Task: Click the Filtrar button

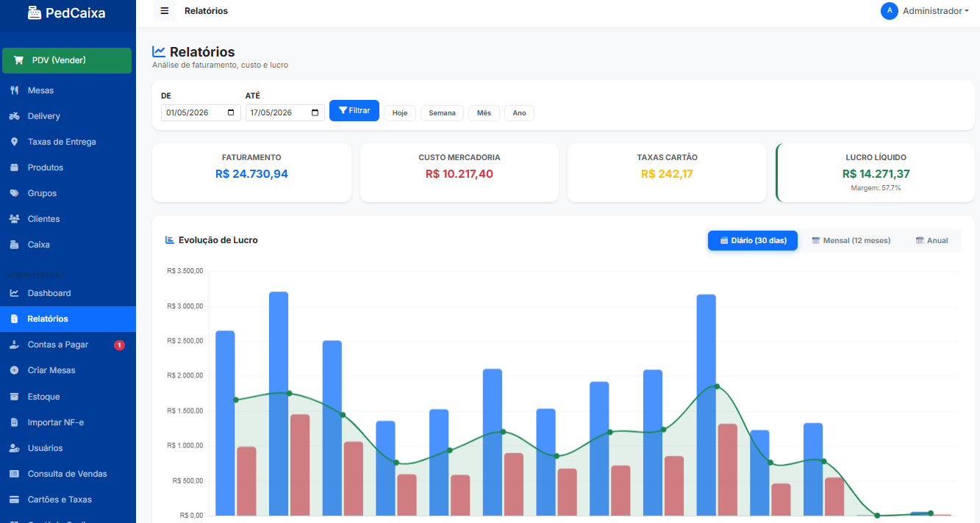Action: pos(354,110)
